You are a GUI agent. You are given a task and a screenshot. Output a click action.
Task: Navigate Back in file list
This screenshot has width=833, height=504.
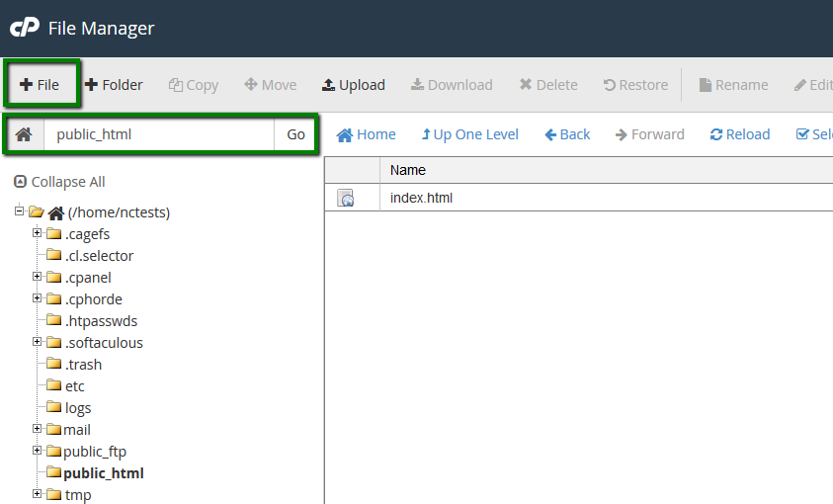pos(567,134)
